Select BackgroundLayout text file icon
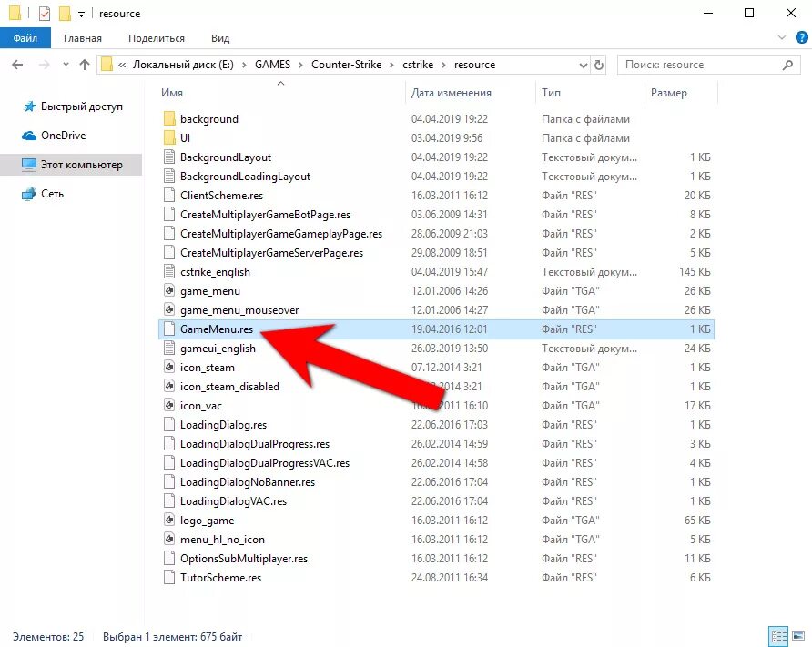The width and height of the screenshot is (812, 647). (169, 157)
